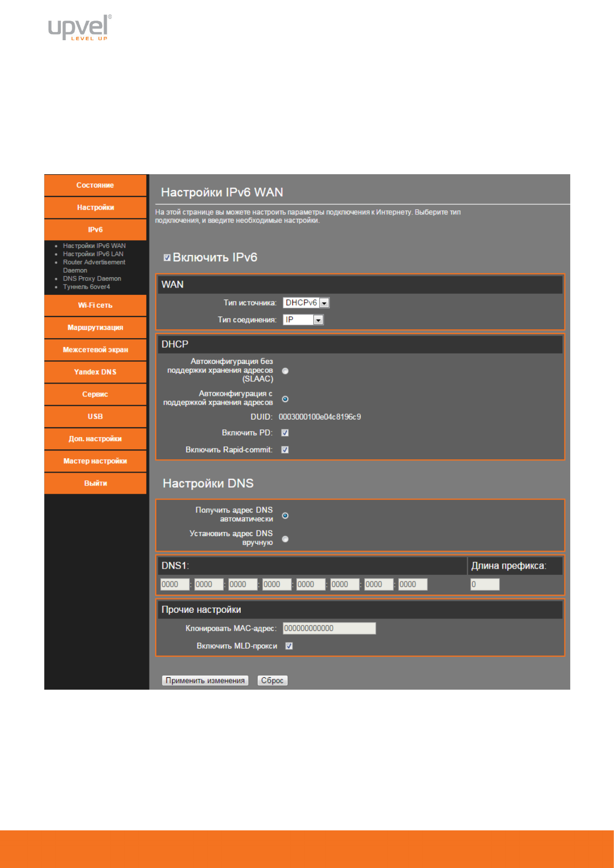Toggle the Включить IPv6 checkbox

point(167,258)
